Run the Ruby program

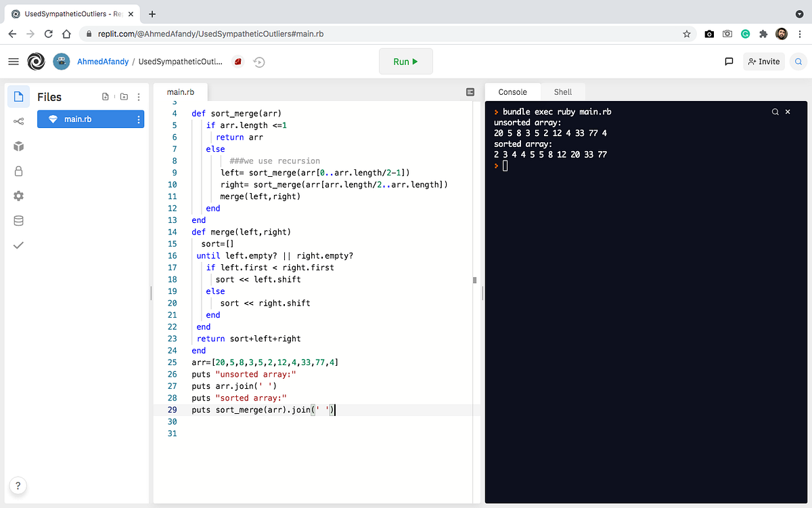(x=405, y=61)
